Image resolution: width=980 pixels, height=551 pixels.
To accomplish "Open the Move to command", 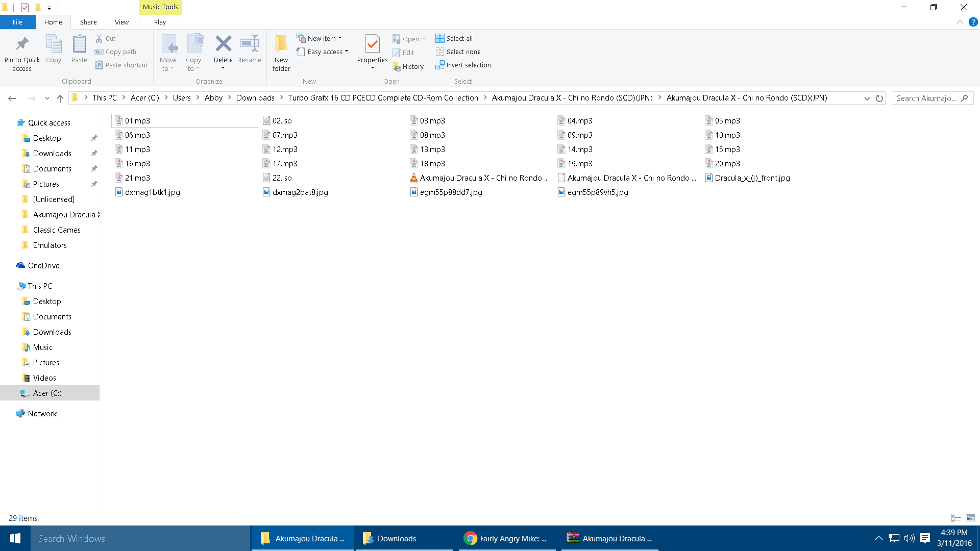I will [x=168, y=53].
